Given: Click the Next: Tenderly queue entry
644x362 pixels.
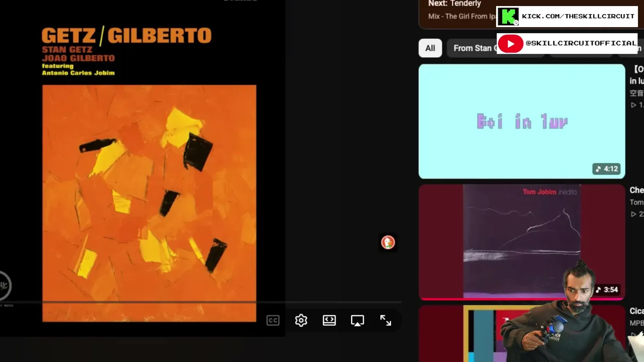Looking at the screenshot, I should click(x=455, y=4).
